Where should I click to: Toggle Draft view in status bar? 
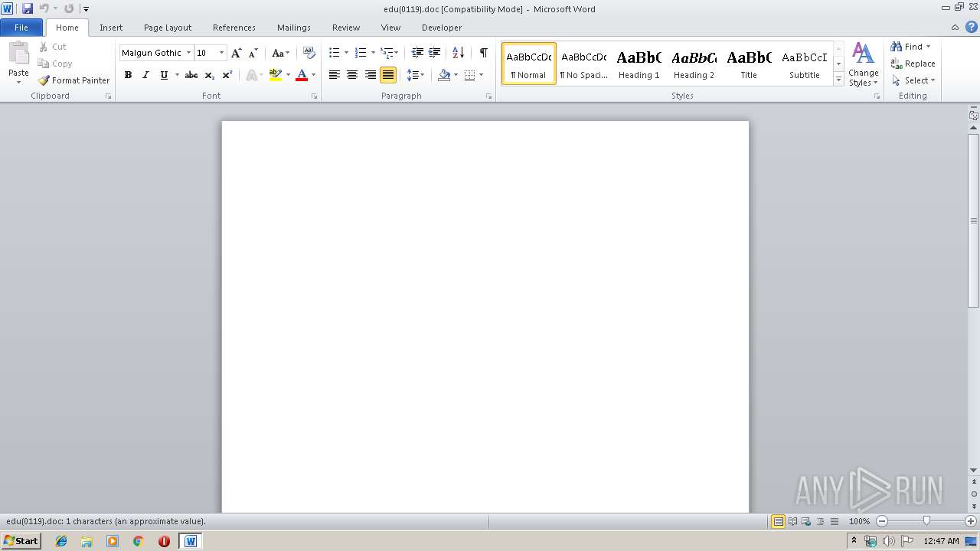835,521
